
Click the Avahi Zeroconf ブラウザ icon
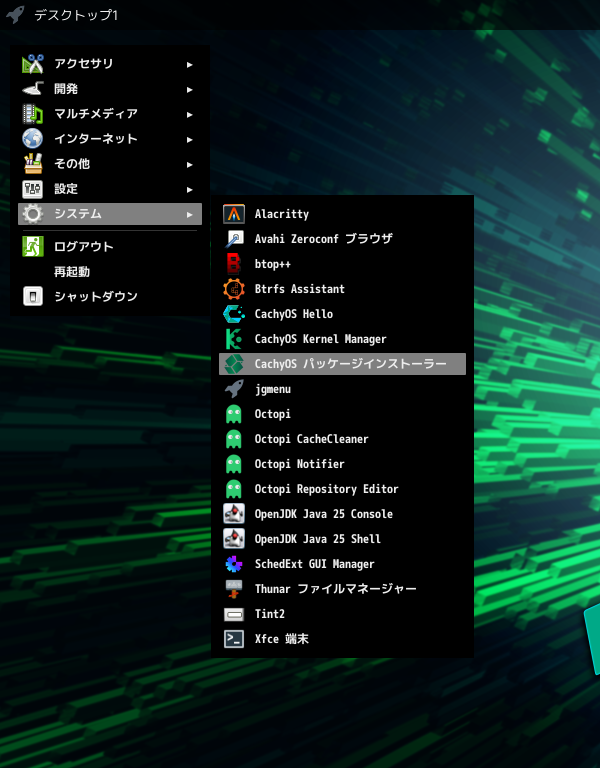pyautogui.click(x=234, y=239)
